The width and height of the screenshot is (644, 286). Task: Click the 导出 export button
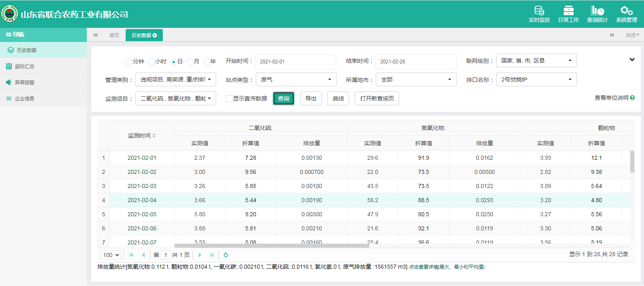tap(311, 98)
